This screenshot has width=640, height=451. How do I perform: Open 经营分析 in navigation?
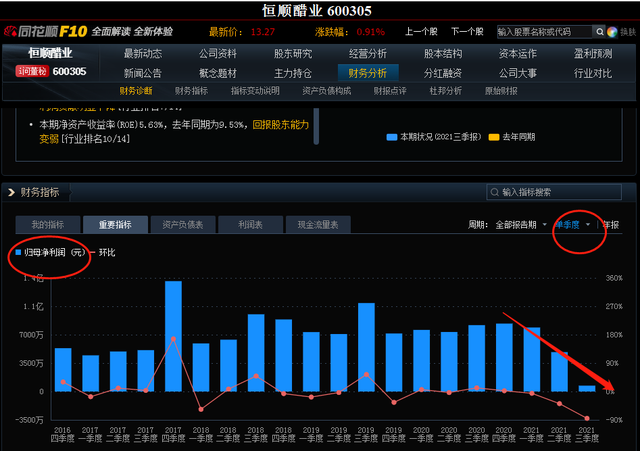pyautogui.click(x=368, y=53)
